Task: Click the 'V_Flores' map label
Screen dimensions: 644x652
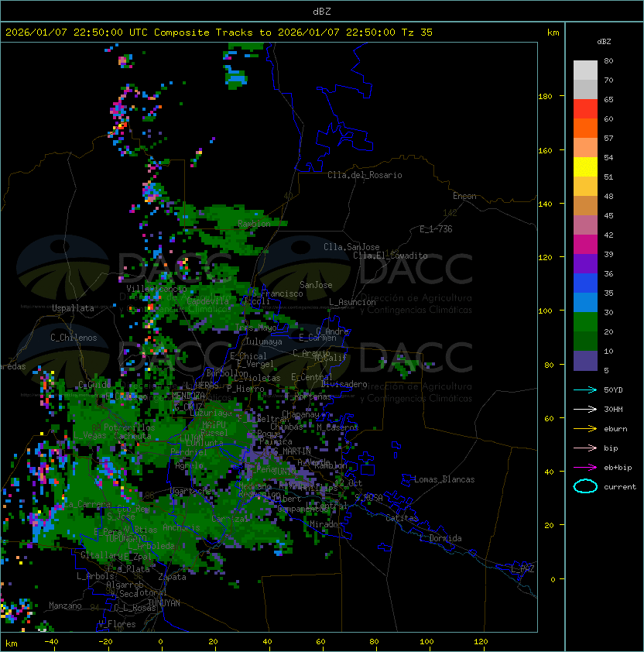Action: [117, 624]
